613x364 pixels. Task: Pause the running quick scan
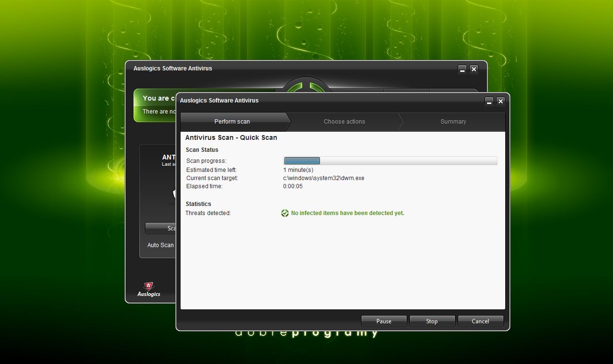384,321
